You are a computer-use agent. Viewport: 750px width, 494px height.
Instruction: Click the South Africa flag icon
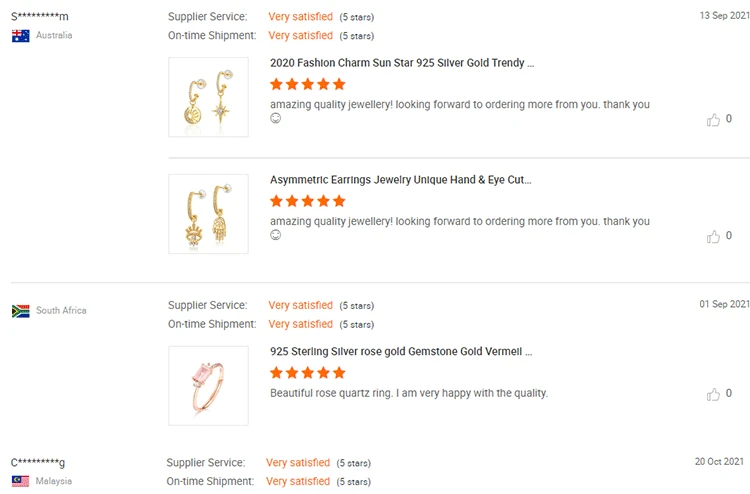point(20,311)
